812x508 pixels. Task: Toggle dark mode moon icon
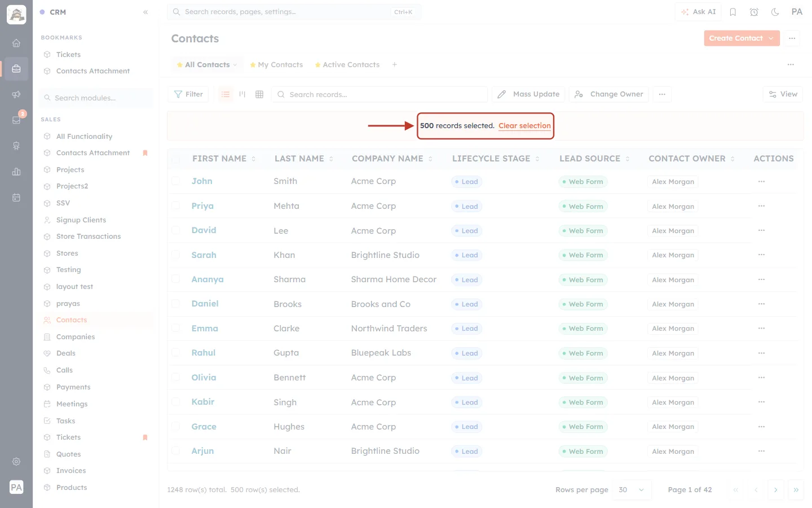point(775,12)
